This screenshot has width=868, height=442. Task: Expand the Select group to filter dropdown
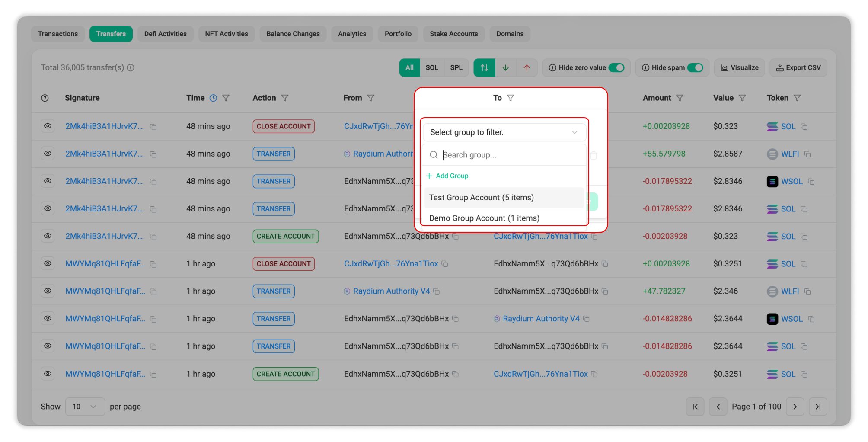point(504,132)
